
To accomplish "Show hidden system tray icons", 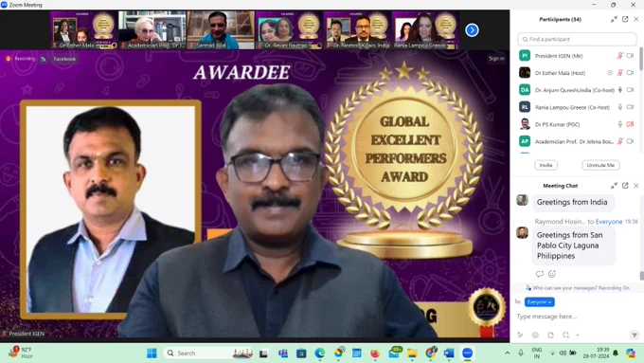I will pos(508,354).
